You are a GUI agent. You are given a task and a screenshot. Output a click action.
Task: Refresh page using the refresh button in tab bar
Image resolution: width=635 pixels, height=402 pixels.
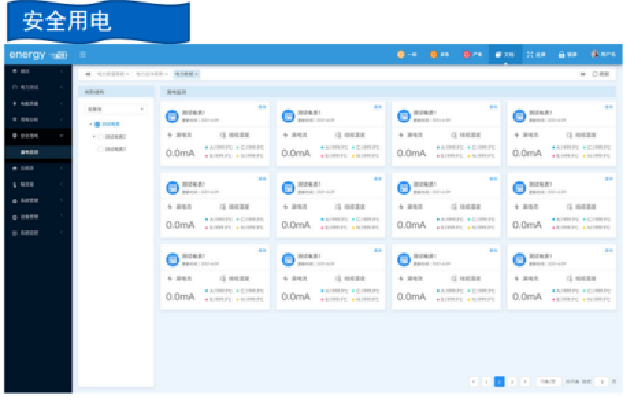pyautogui.click(x=601, y=74)
